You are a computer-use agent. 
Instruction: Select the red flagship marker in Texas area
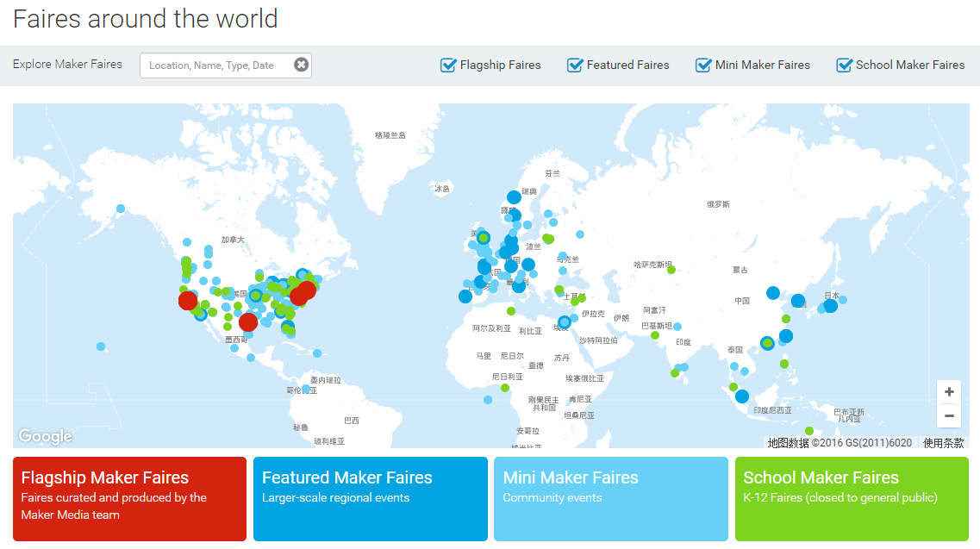click(x=248, y=322)
